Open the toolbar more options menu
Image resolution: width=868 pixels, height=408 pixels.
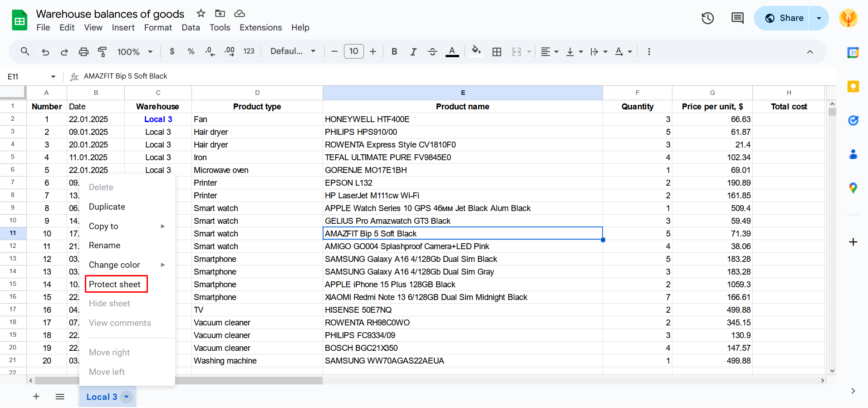(649, 52)
